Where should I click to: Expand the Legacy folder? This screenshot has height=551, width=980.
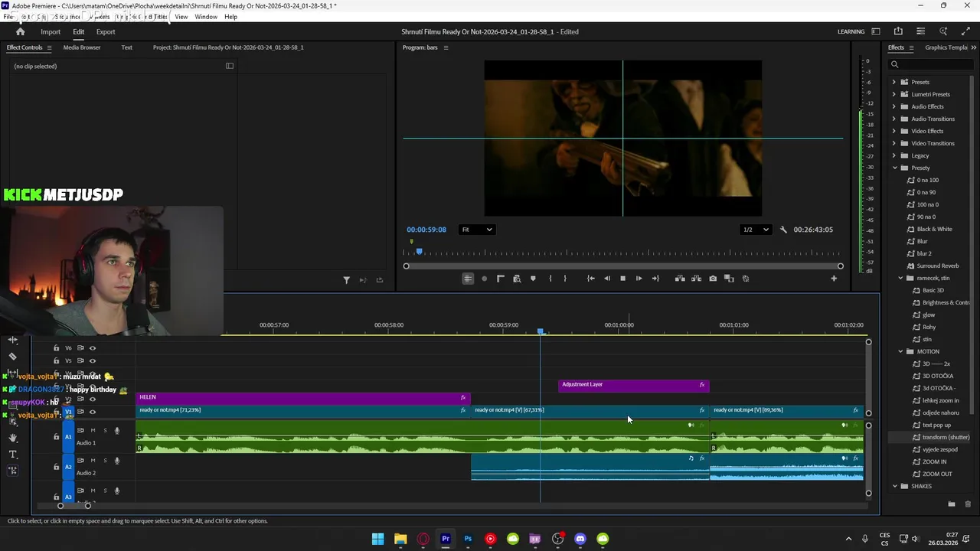click(893, 155)
